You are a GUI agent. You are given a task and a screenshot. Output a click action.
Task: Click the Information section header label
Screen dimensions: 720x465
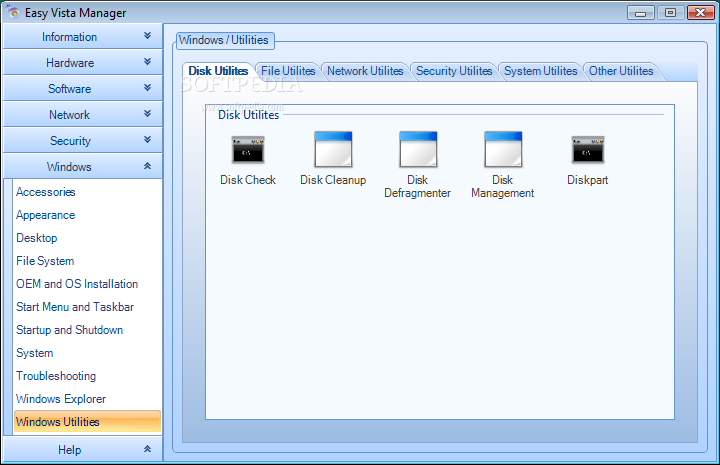69,37
